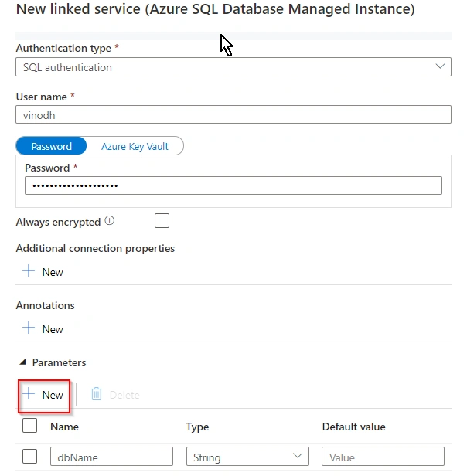Viewport: 467px width, 476px height.
Task: Click the plus icon under Additional connection properties
Action: (29, 270)
